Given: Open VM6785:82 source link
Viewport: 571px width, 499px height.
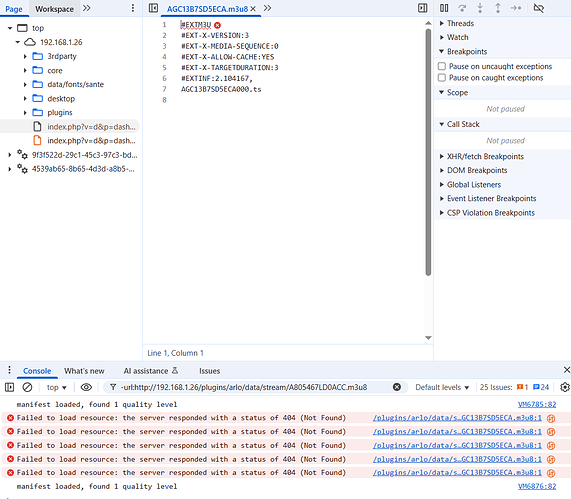Looking at the screenshot, I should (x=537, y=404).
